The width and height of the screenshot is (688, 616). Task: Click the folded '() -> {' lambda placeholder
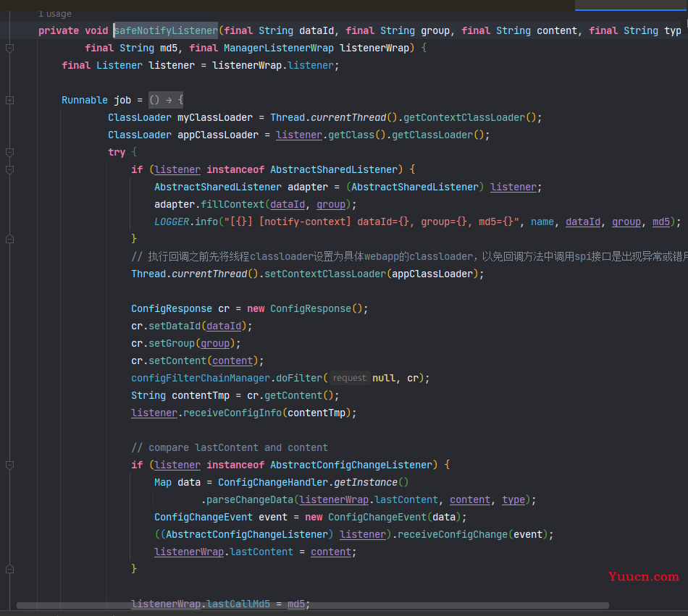point(166,101)
